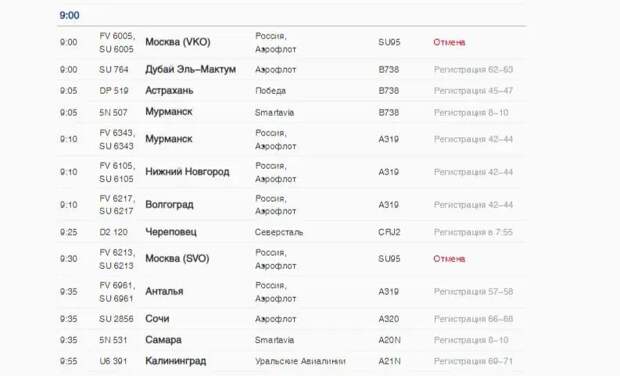Click Регистрация 62–63 status for Dubai flight
The width and height of the screenshot is (620, 376).
click(473, 70)
